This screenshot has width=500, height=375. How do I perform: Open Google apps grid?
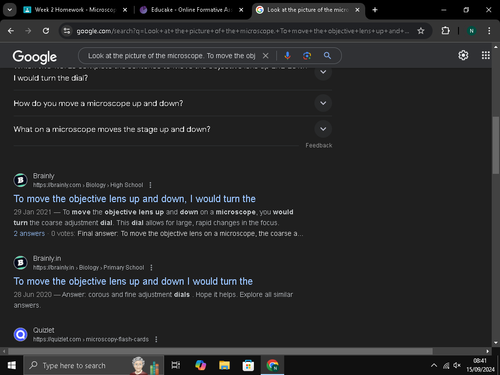point(486,55)
